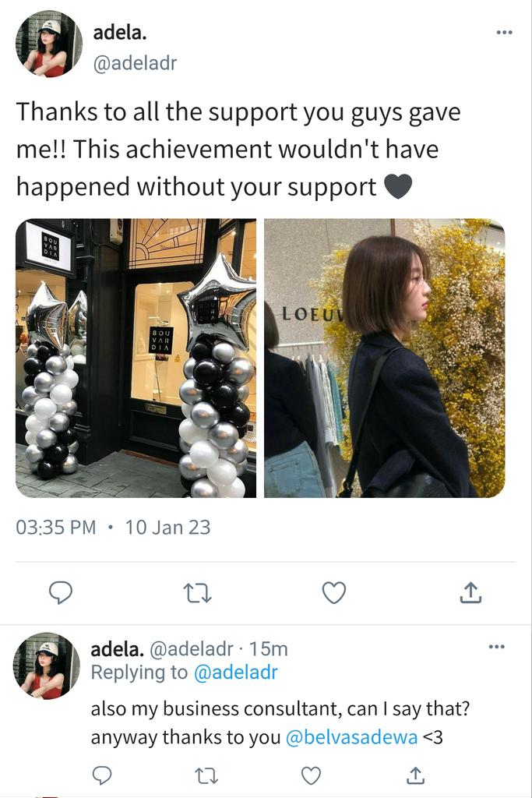
Task: Open the main tweet's three-dot menu
Action: point(504,33)
